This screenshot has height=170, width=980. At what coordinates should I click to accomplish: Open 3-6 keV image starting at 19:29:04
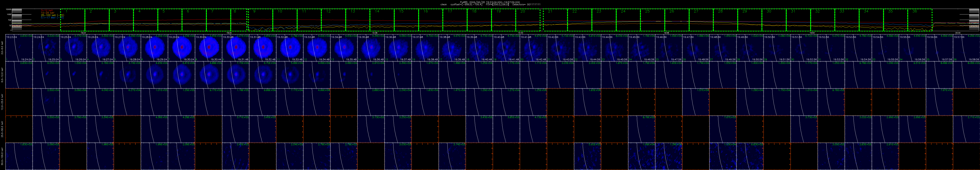point(181,48)
